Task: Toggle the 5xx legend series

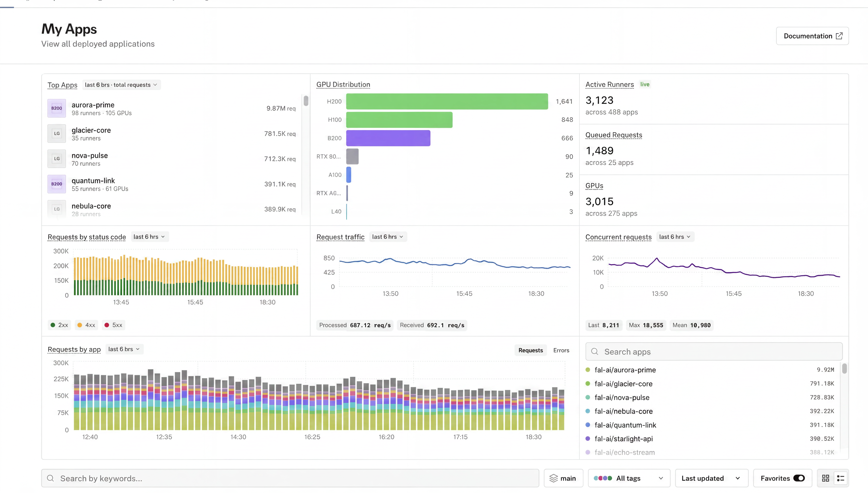Action: [x=113, y=325]
